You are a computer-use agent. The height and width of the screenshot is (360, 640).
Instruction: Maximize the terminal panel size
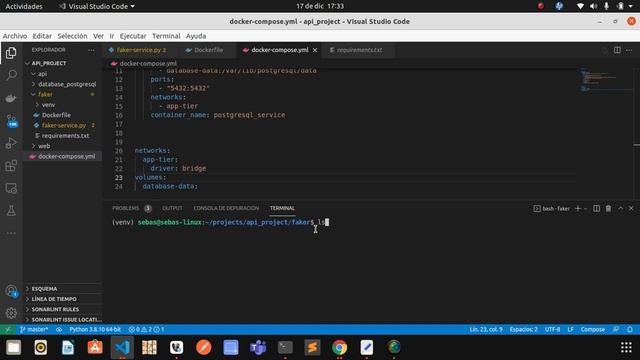pos(620,208)
